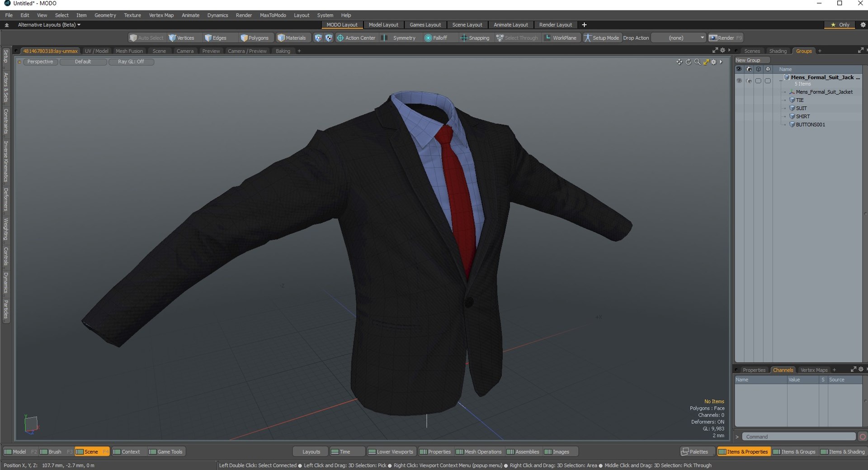The image size is (868, 470).
Task: Click the Render F9 button
Action: pyautogui.click(x=726, y=38)
